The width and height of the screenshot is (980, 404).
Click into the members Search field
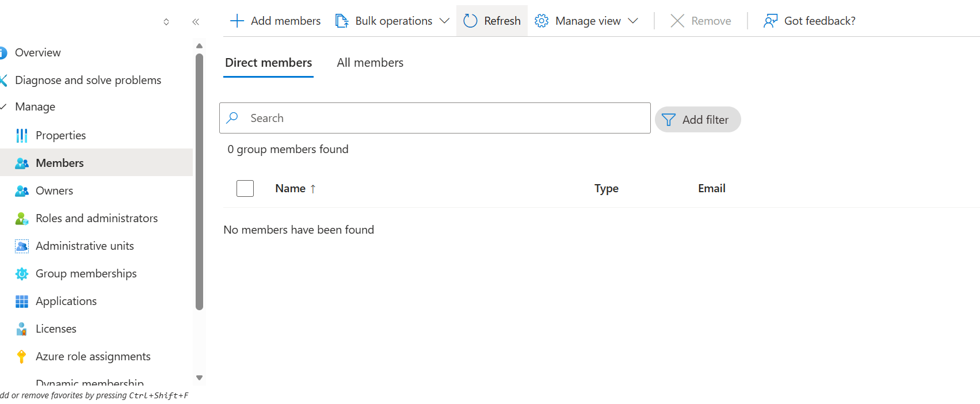click(x=443, y=118)
